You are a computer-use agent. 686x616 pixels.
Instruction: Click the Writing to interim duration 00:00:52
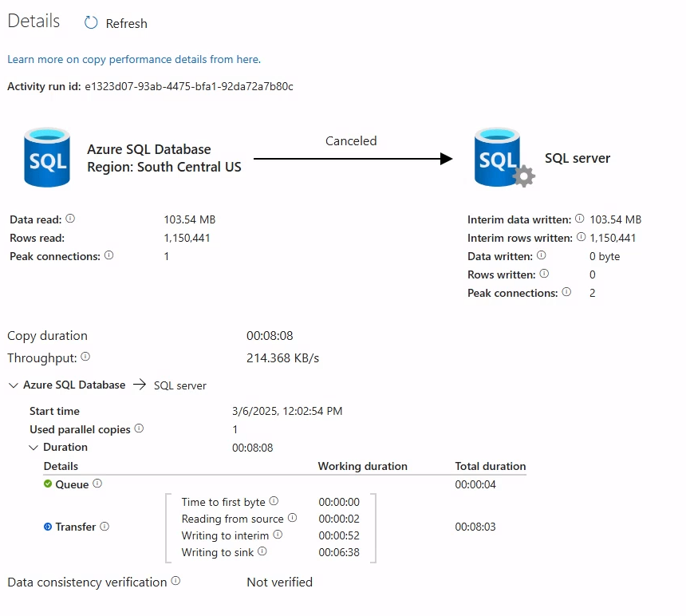(x=339, y=535)
